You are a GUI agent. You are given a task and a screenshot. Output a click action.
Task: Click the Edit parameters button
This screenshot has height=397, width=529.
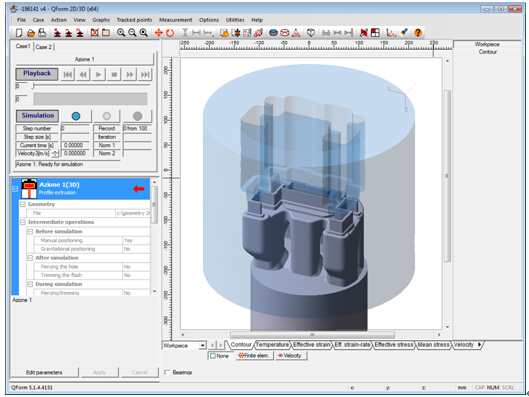(44, 372)
